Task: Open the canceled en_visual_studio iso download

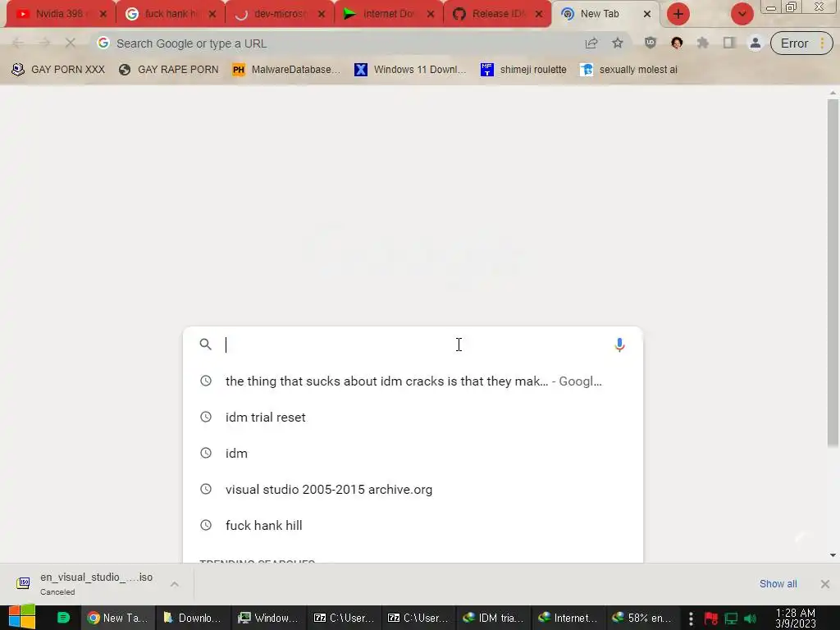Action: tap(85, 583)
